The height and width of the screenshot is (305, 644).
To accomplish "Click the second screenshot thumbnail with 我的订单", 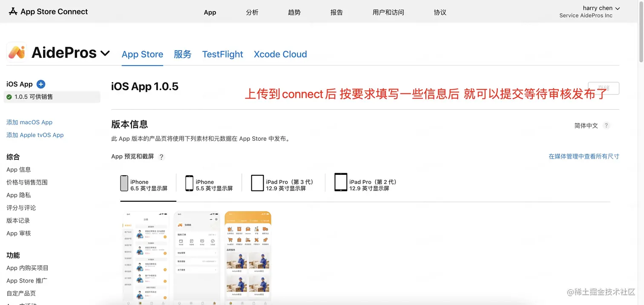I will (197, 258).
